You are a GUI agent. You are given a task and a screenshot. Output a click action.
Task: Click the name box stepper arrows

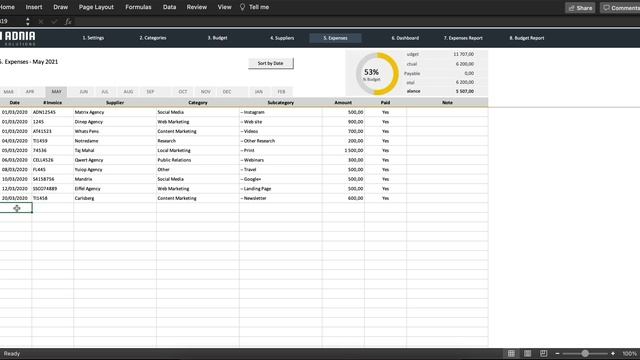click(27, 21)
